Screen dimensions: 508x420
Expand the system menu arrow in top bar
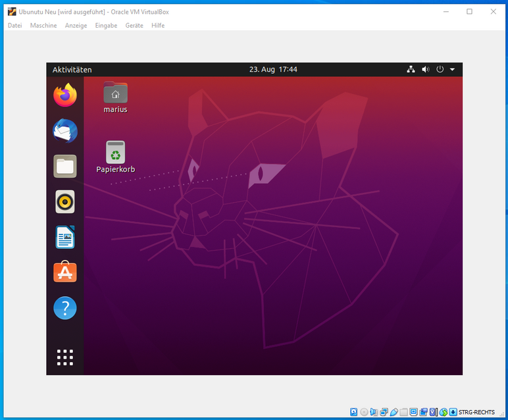coord(453,70)
